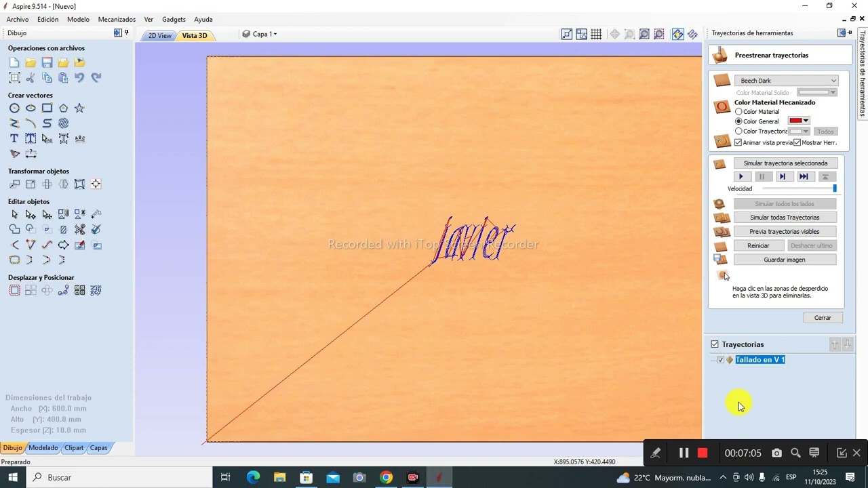868x488 pixels.
Task: Click Simular todas Trayectorias button
Action: (785, 218)
